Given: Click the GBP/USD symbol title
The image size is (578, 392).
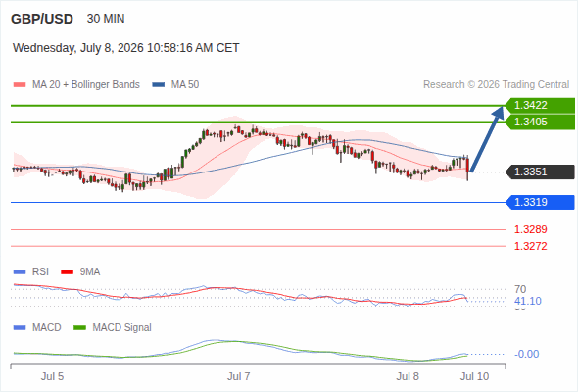Looking at the screenshot, I should (42, 19).
